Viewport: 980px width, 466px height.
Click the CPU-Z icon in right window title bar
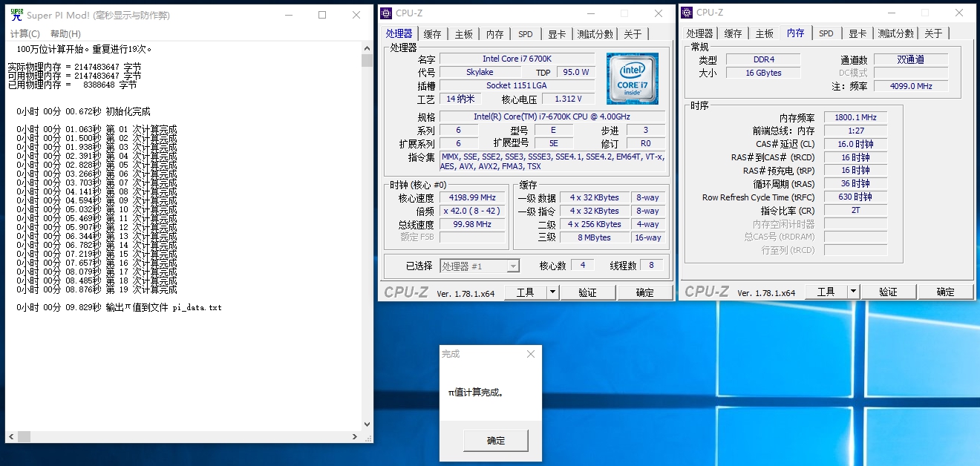point(686,12)
